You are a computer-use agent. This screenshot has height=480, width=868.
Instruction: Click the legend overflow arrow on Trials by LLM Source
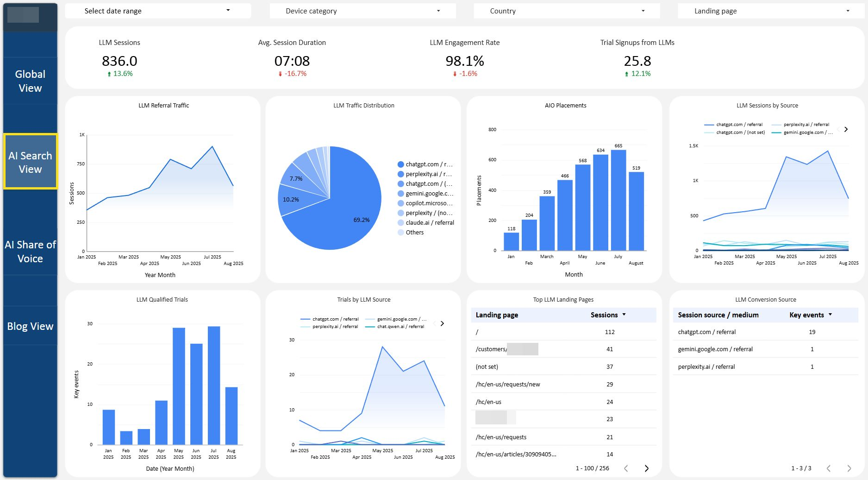click(x=441, y=323)
